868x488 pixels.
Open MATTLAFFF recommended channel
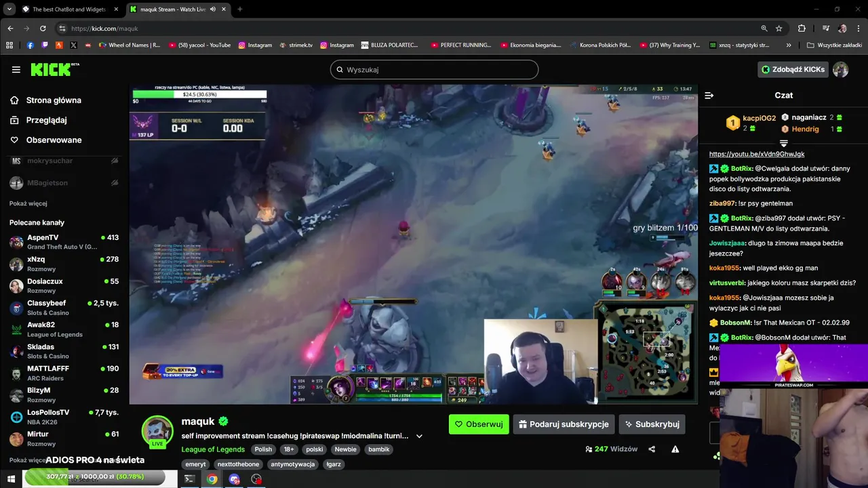pyautogui.click(x=64, y=372)
